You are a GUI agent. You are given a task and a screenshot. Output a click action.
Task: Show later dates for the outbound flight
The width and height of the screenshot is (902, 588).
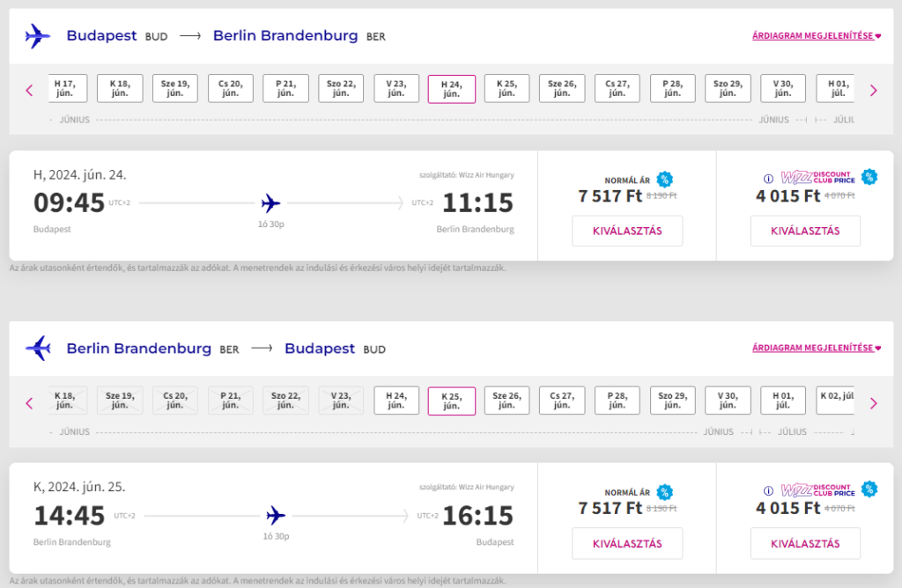click(x=873, y=90)
